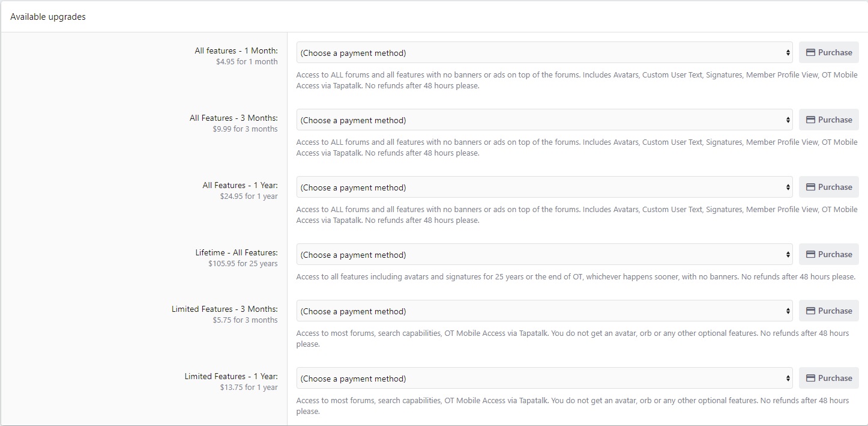Viewport: 868px width, 426px height.
Task: Open payment method dropdown for All Features - 1 Year
Action: [544, 187]
